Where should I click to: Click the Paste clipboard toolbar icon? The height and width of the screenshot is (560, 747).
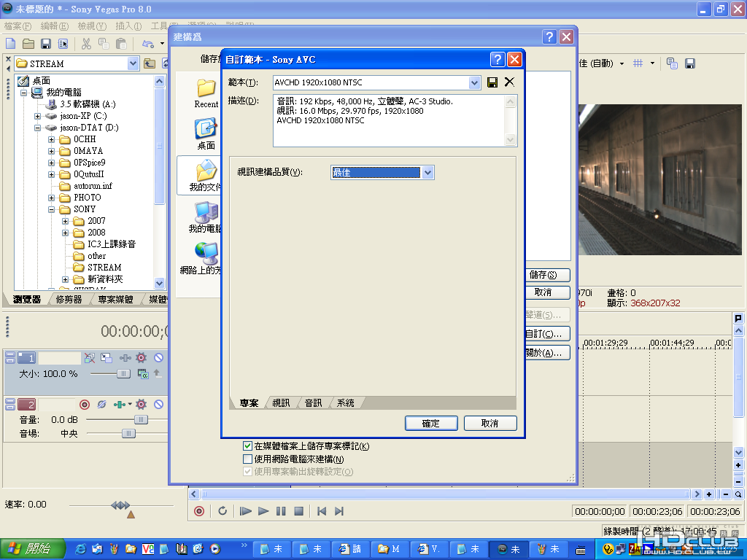tap(122, 44)
